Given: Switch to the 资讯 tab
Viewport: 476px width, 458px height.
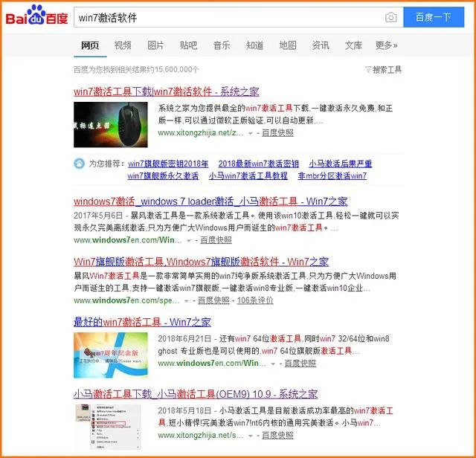Looking at the screenshot, I should click(321, 45).
